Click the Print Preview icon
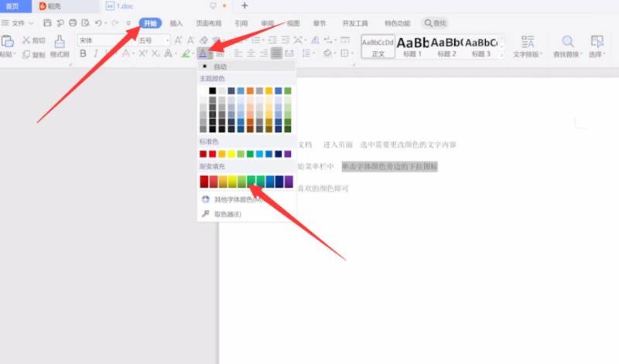 coord(85,23)
